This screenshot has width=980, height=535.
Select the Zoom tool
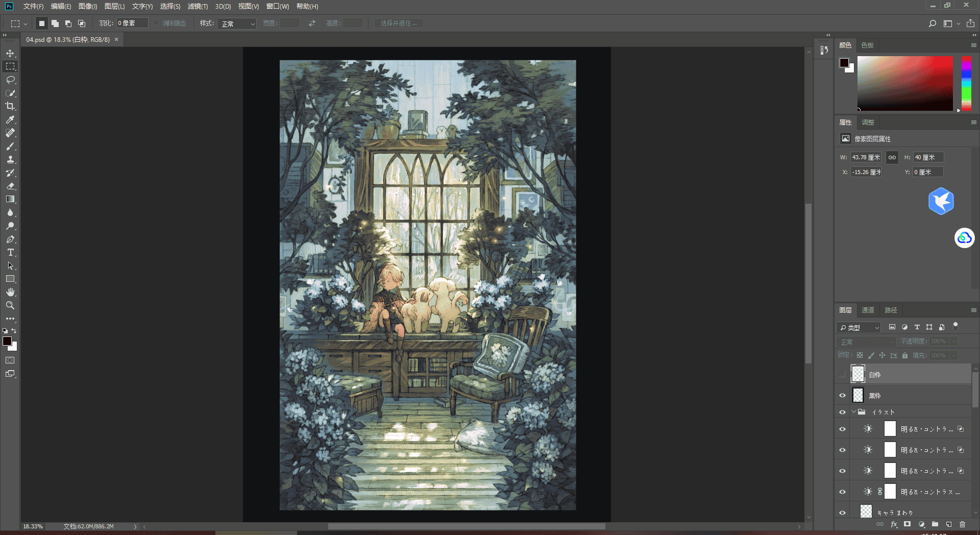click(10, 305)
